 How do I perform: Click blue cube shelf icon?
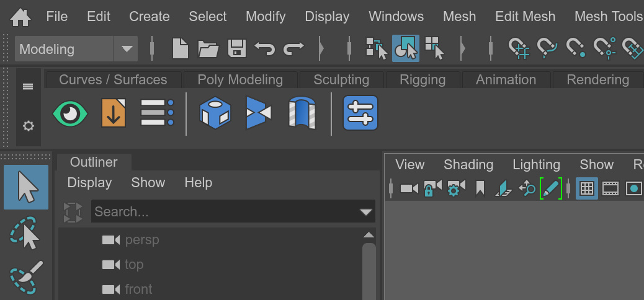click(215, 113)
